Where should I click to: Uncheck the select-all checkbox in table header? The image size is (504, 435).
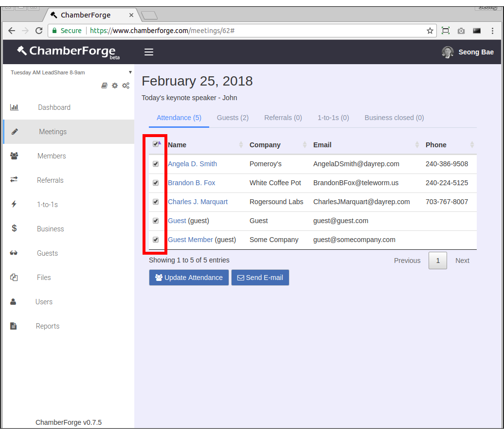pyautogui.click(x=156, y=144)
